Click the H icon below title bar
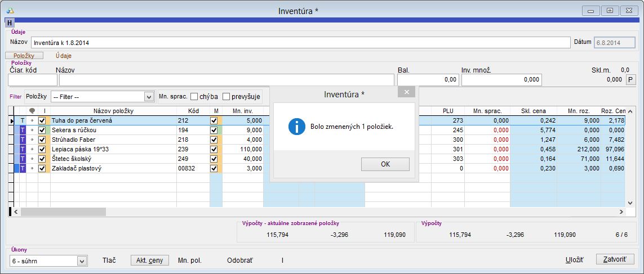 [x=10, y=23]
